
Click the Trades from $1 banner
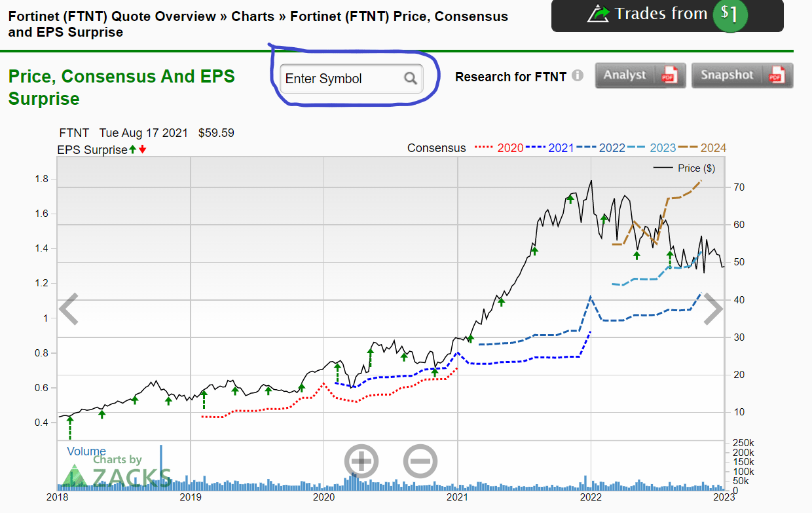point(667,14)
